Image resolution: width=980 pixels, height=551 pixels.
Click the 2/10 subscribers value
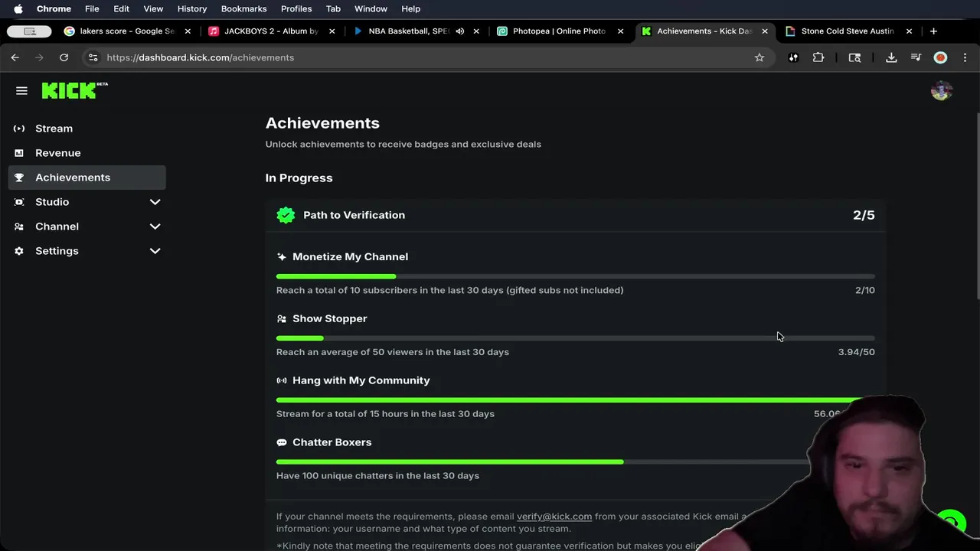coord(865,290)
